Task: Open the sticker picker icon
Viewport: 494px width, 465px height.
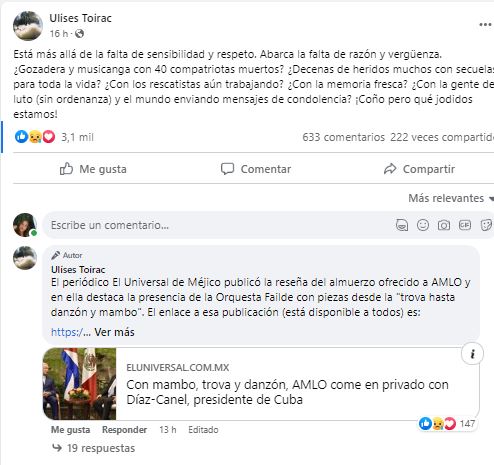Action: tap(486, 225)
